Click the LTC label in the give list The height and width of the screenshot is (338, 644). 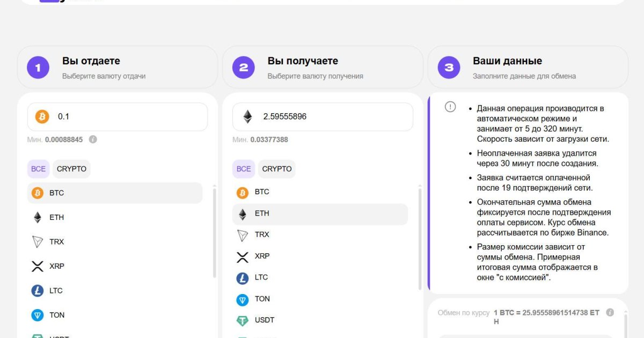pyautogui.click(x=56, y=291)
